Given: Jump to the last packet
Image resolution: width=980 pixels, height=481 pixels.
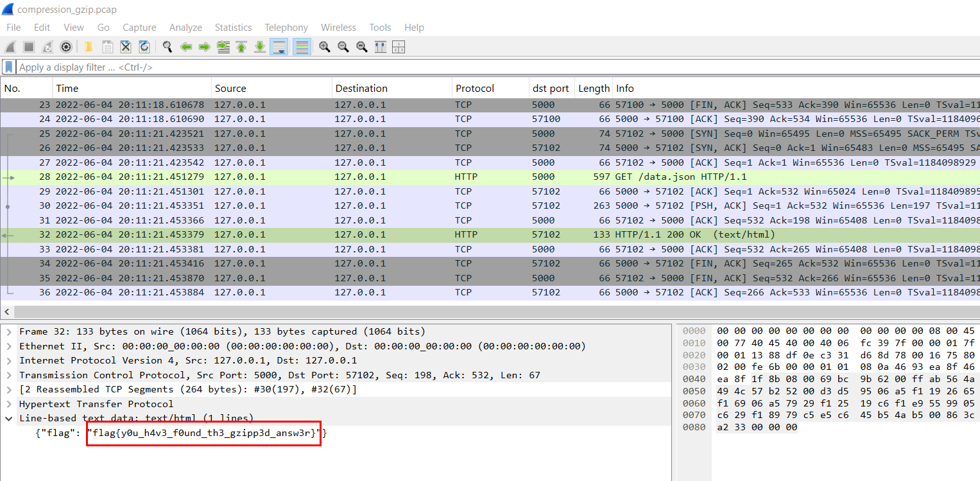Looking at the screenshot, I should (260, 47).
